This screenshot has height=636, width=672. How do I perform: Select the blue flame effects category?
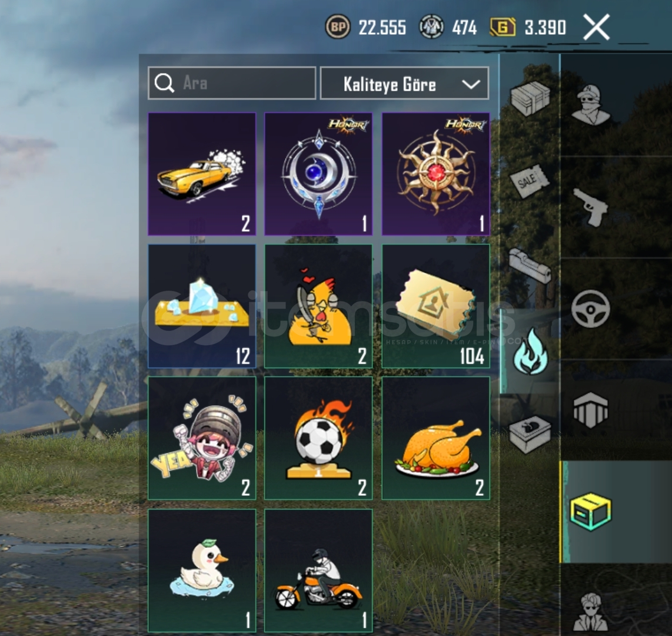531,352
